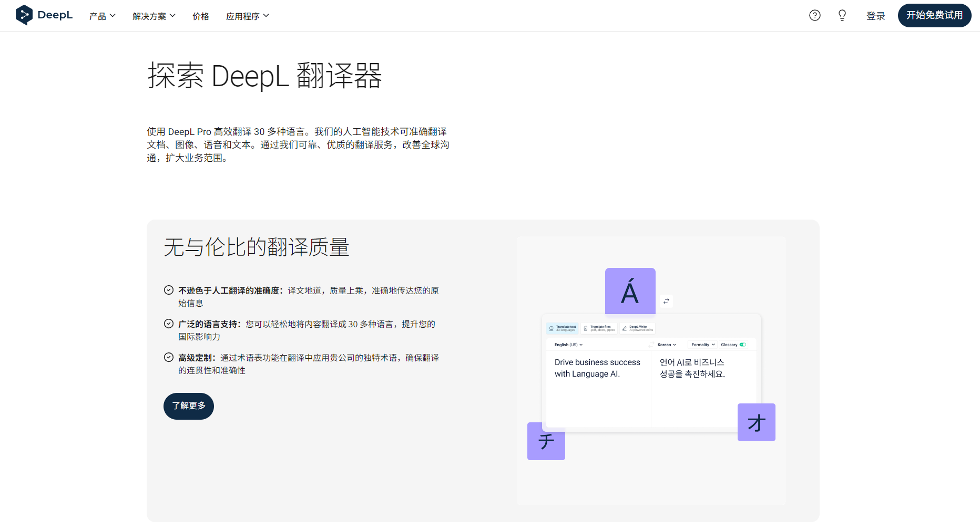Click the English source text input area

(x=598, y=389)
